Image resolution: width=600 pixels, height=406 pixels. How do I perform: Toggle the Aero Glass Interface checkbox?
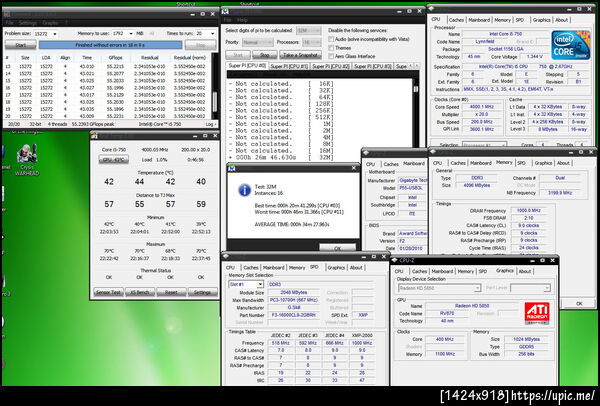pos(331,56)
